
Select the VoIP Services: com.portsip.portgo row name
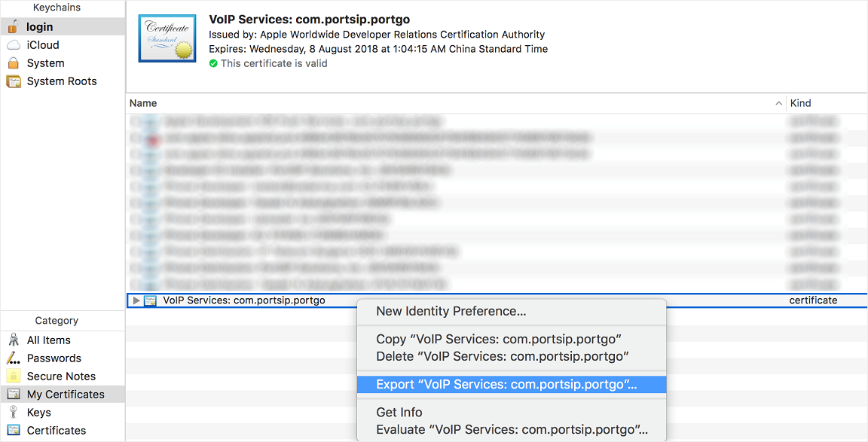click(x=244, y=300)
